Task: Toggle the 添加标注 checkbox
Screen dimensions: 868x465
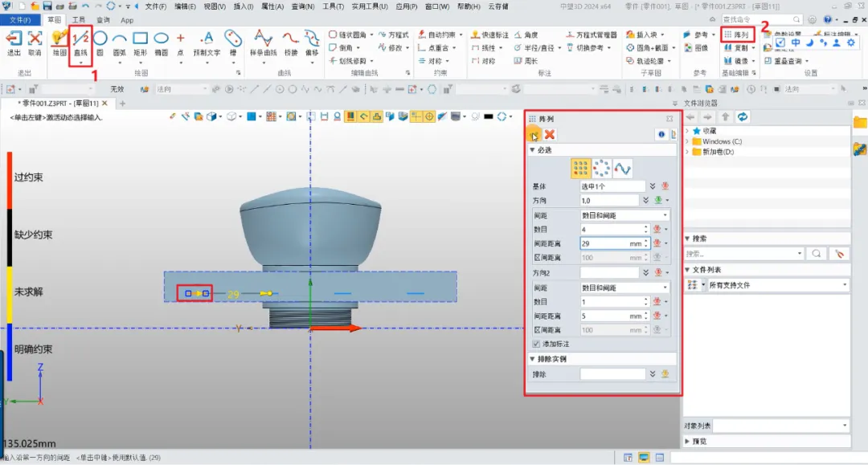Action: pos(536,344)
